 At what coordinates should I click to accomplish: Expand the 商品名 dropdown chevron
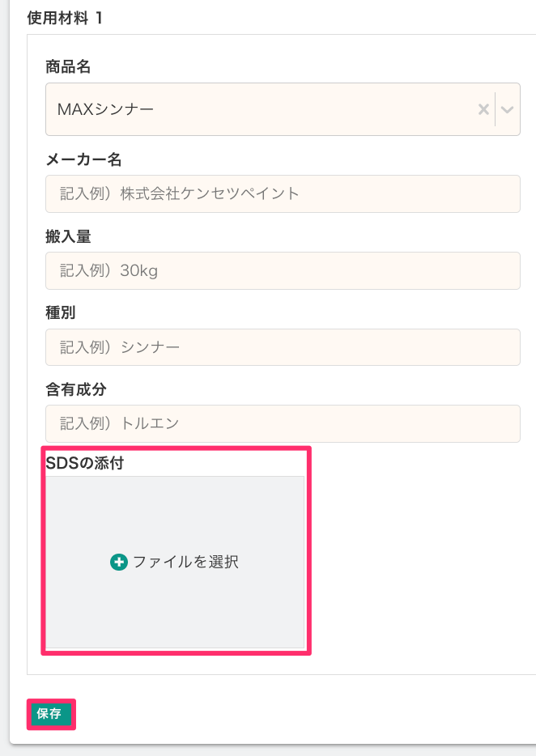(508, 109)
